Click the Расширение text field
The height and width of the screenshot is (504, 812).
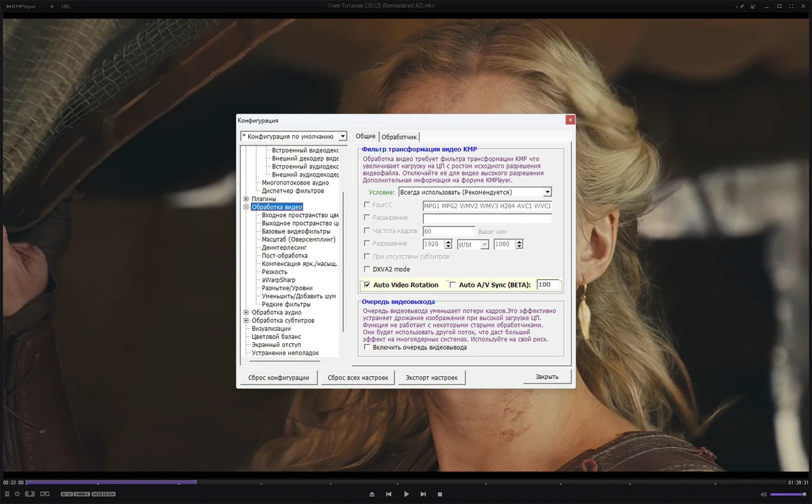pyautogui.click(x=487, y=219)
